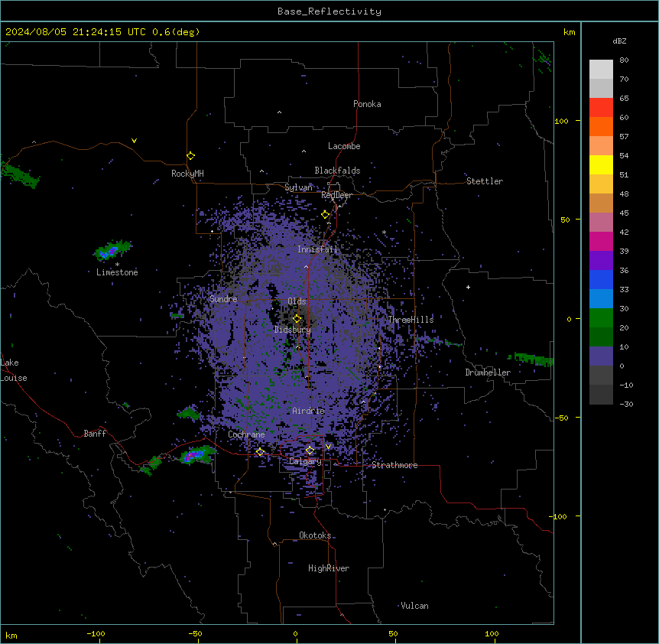Click the 45 value on the dBZ scale
659x644 pixels.
point(624,213)
